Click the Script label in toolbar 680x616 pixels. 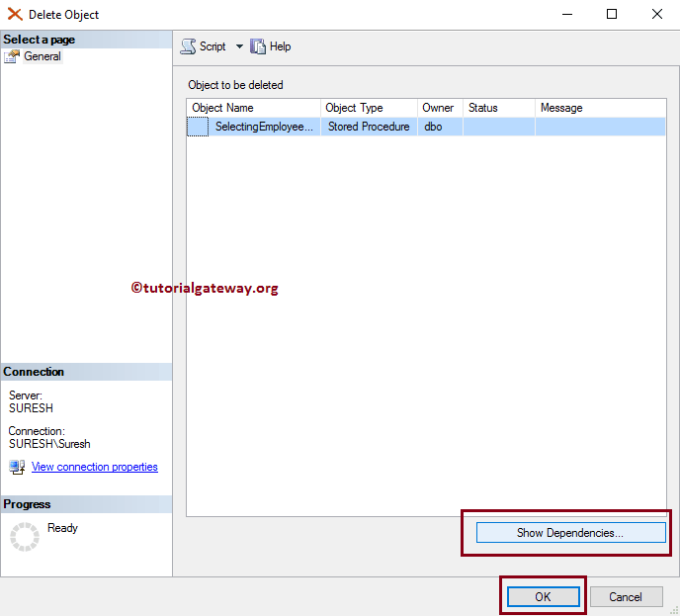tap(212, 46)
